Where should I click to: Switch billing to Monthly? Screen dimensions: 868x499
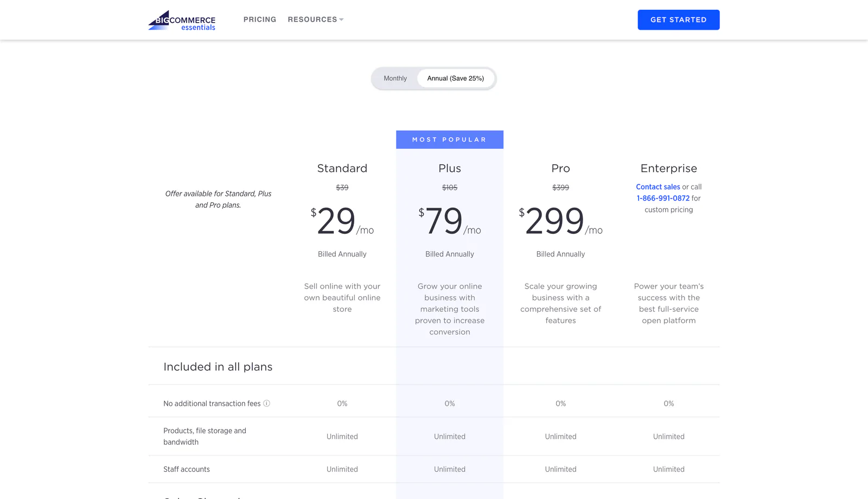pos(395,79)
